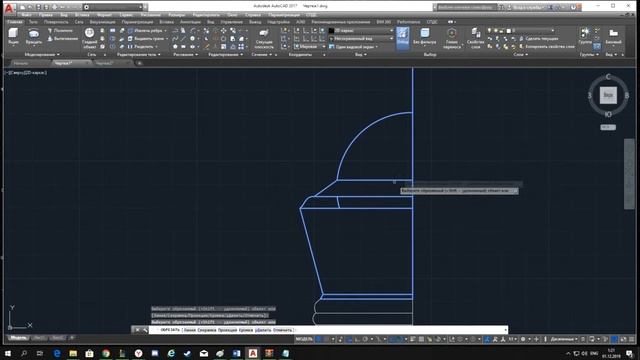
Task: Open the Windows Start menu
Action: coord(8,353)
